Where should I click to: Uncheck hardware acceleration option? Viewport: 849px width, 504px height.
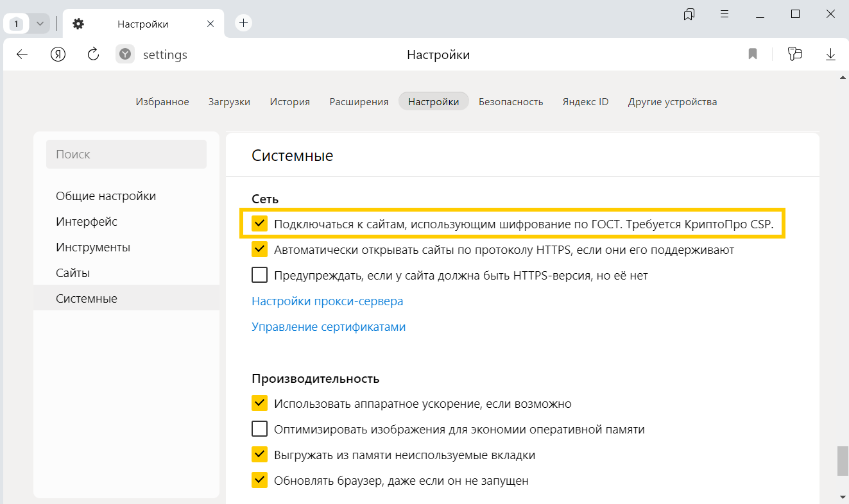click(259, 403)
